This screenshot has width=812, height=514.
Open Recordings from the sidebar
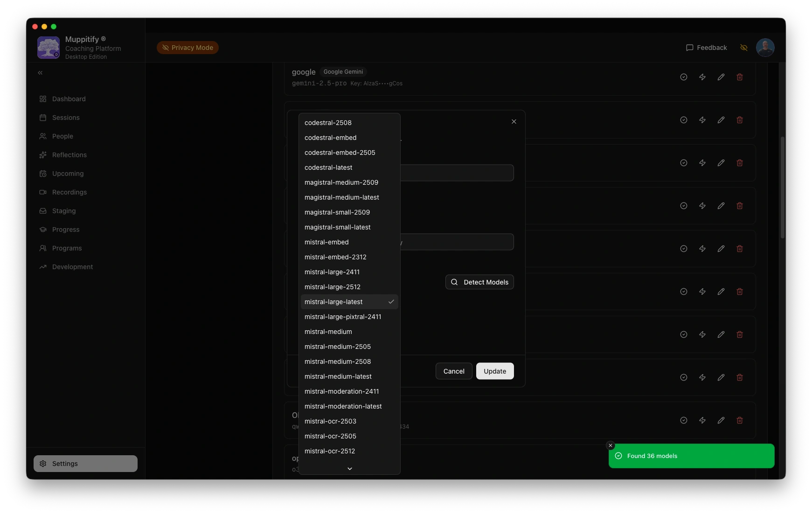tap(69, 192)
